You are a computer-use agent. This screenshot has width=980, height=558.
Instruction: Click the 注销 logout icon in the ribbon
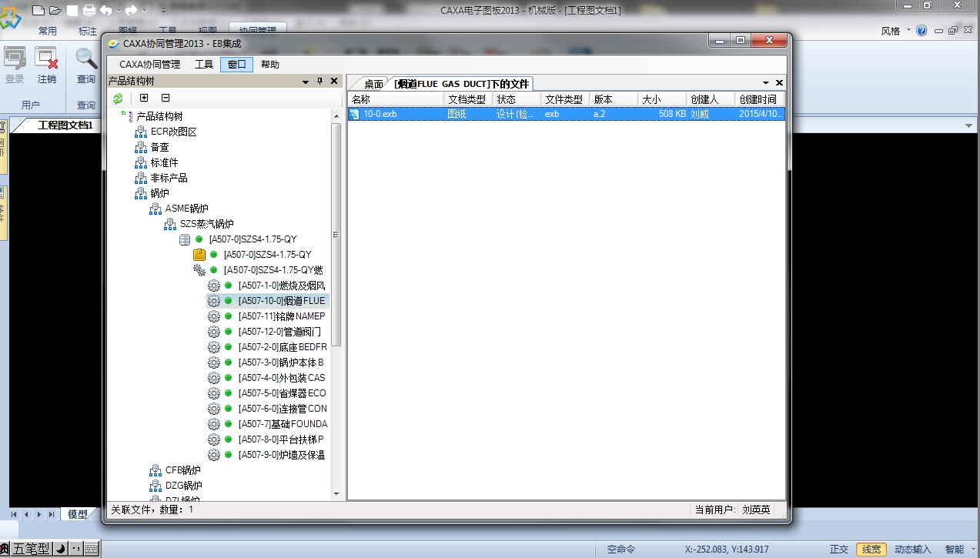47,59
